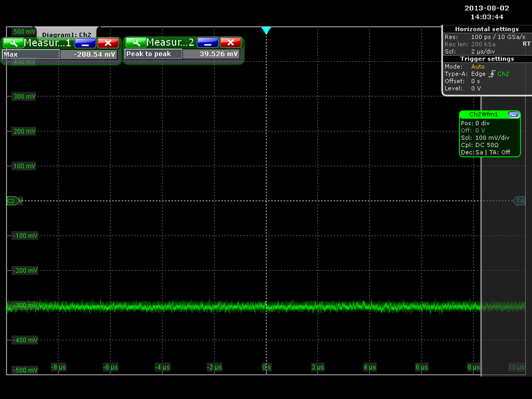This screenshot has height=399, width=532.
Task: Open the Horizontal settings header
Action: click(486, 29)
